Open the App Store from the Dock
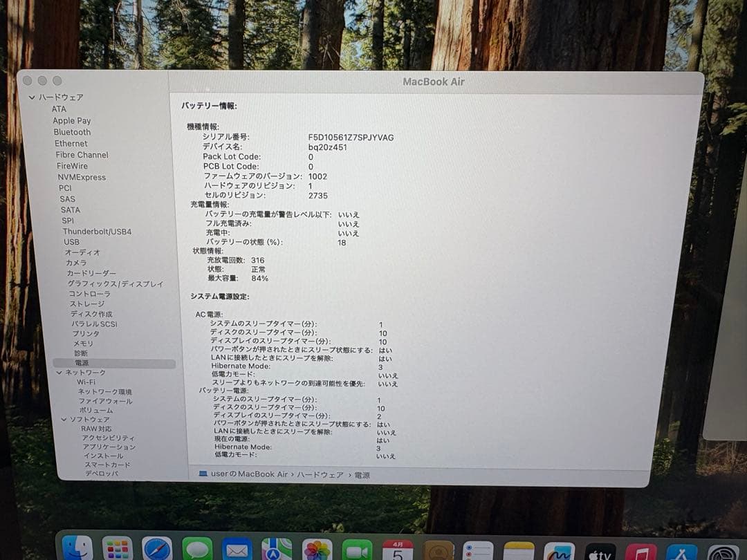Viewport: 747px width, 560px height. click(682, 553)
